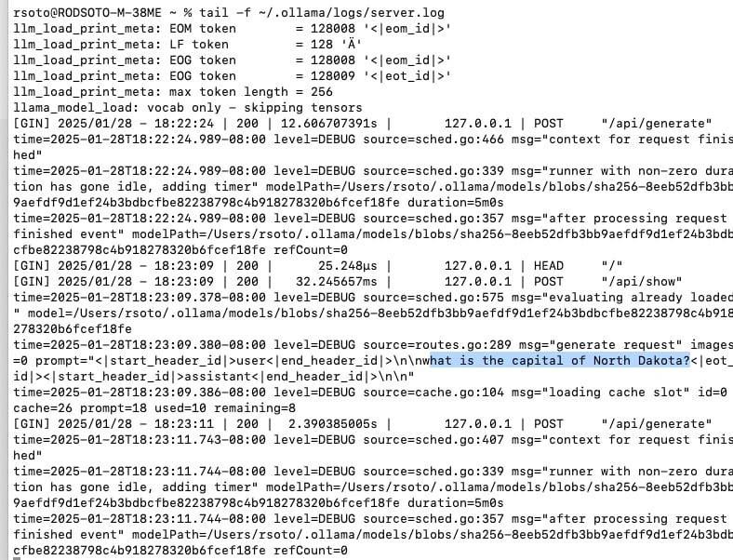
Task: Click the '<|eot_id|>' EOG token 128009 line
Action: point(232,76)
